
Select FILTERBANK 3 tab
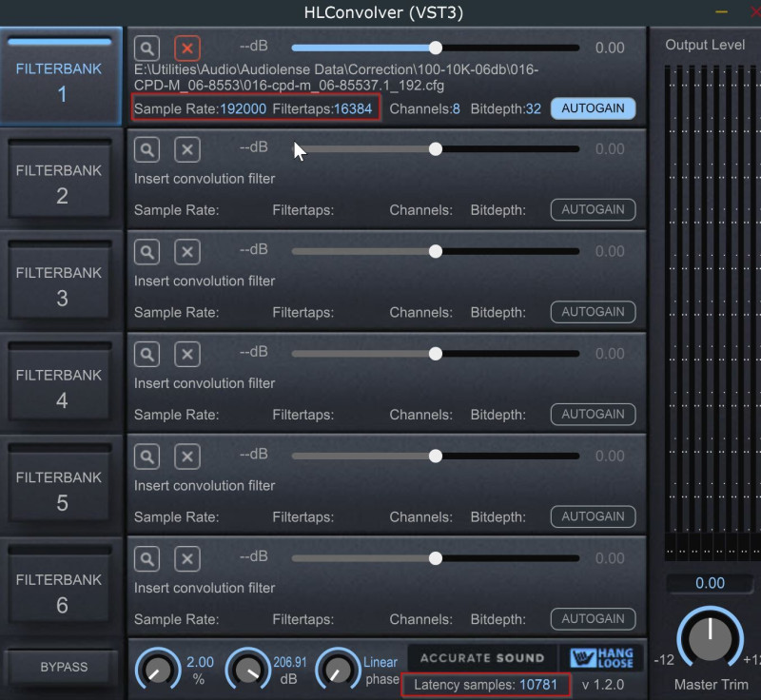pyautogui.click(x=59, y=282)
